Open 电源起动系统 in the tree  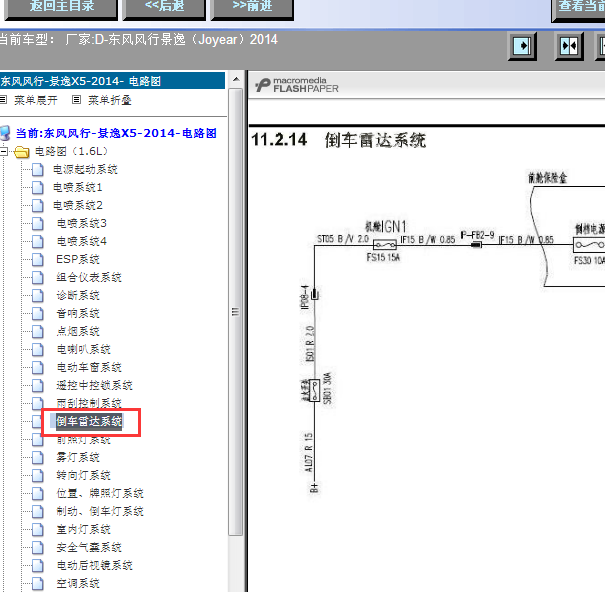(85, 169)
